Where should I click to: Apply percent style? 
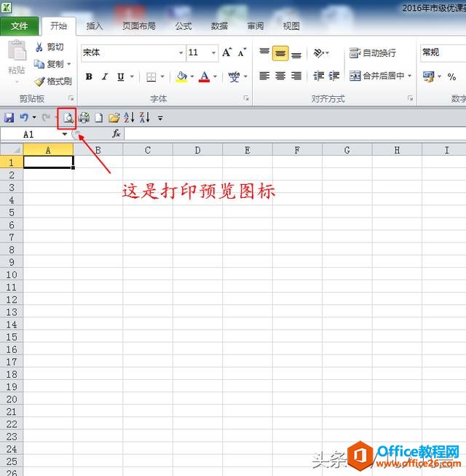(451, 76)
